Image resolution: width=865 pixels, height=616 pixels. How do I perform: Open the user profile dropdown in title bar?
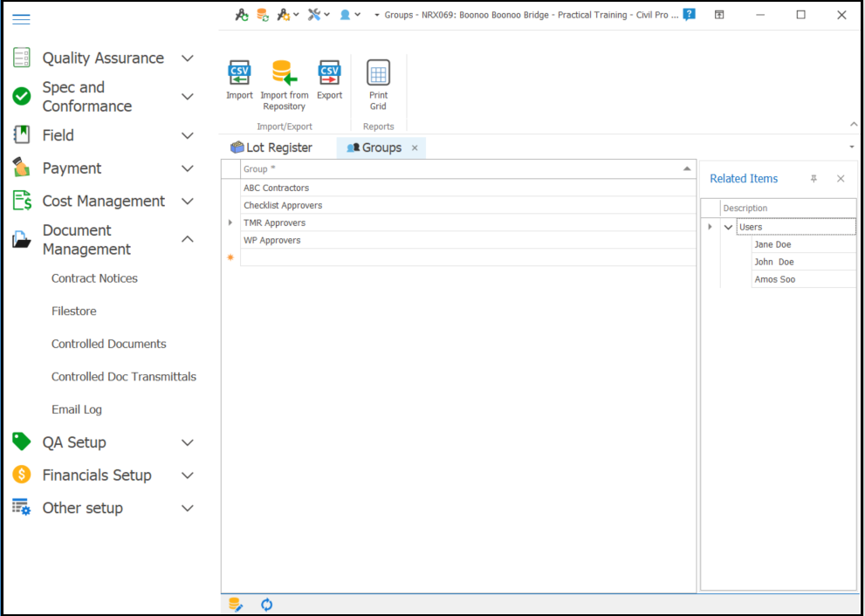(x=350, y=15)
